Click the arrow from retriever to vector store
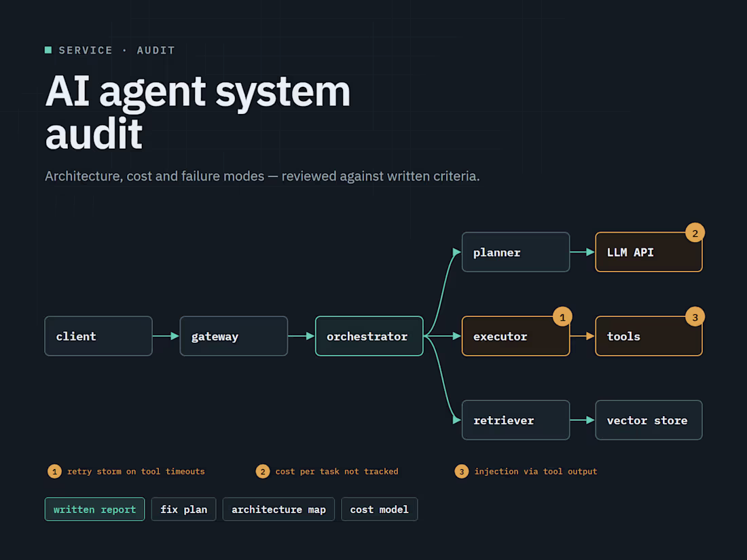The image size is (747, 560). point(582,420)
